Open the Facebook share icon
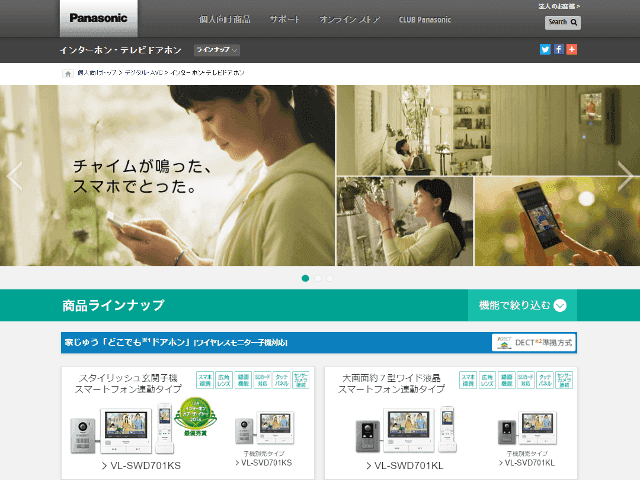 (558, 49)
